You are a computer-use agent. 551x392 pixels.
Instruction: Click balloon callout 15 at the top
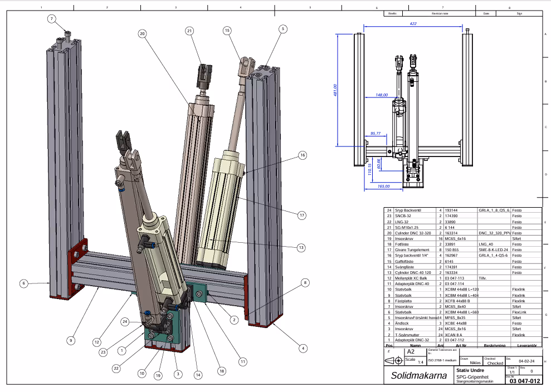(x=227, y=31)
